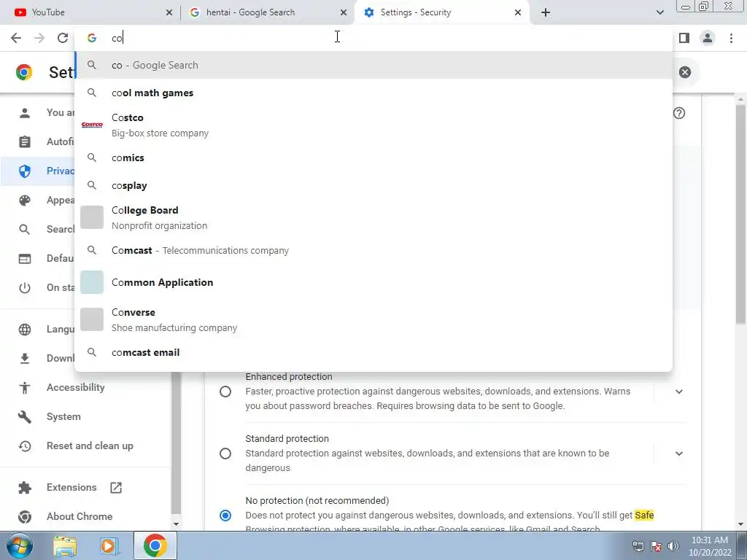
Task: Switch to the YouTube tab
Action: pos(90,12)
